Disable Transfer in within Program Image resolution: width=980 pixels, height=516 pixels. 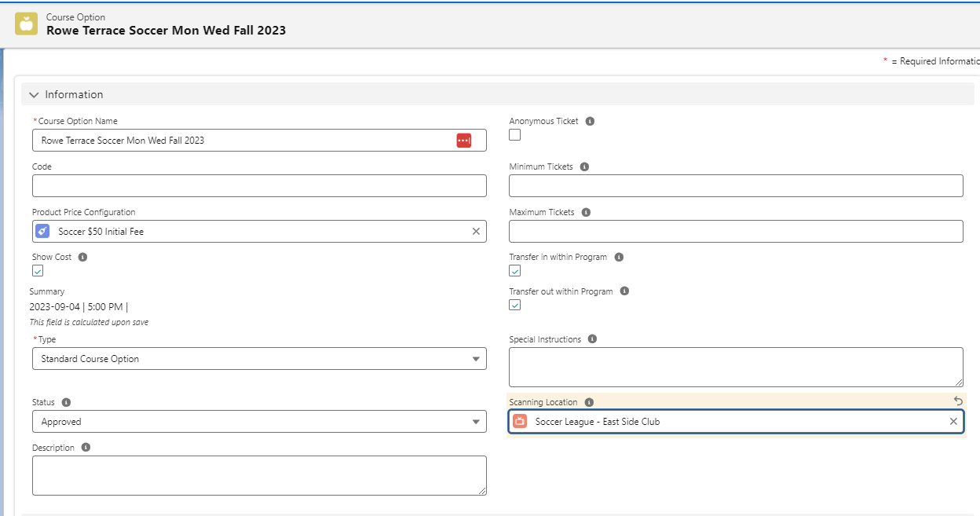click(514, 270)
